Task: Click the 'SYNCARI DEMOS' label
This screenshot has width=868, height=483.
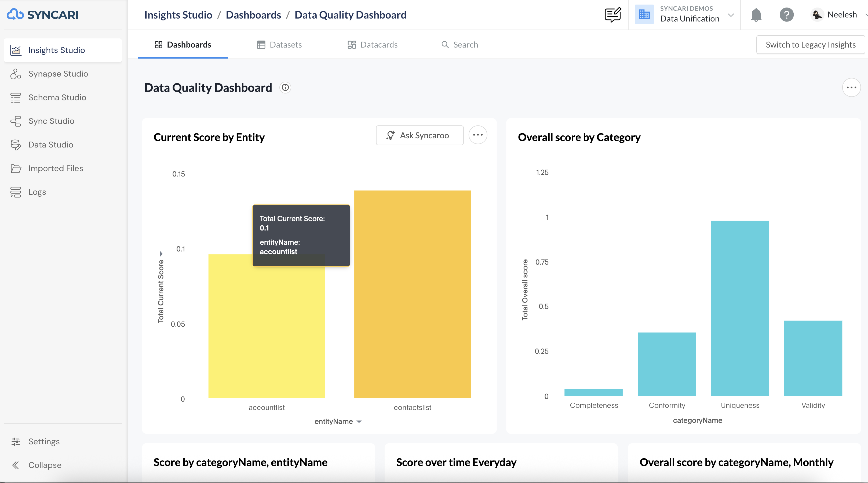Action: pyautogui.click(x=686, y=8)
